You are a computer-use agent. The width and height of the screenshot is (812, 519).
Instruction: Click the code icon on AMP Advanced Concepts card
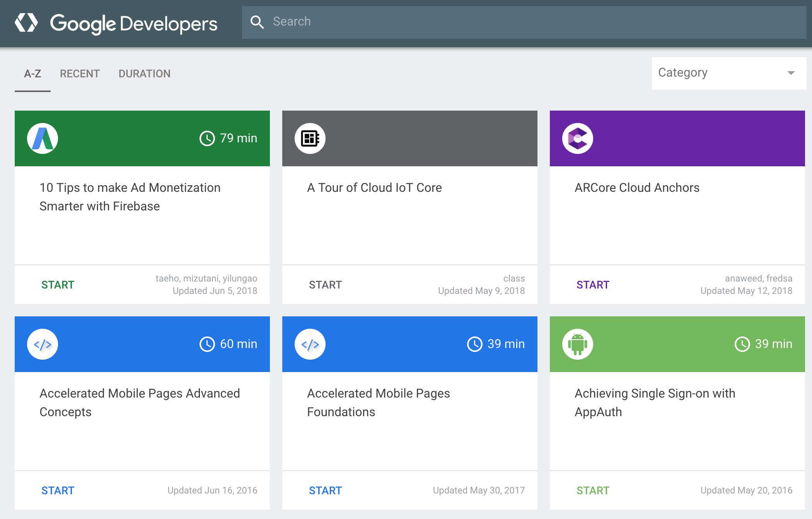43,344
